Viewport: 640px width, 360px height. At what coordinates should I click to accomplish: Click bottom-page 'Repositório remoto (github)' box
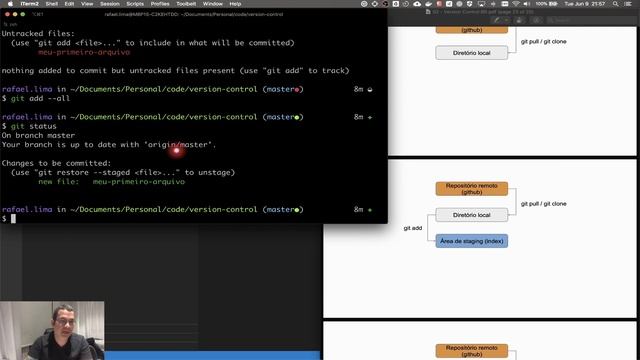click(x=471, y=351)
